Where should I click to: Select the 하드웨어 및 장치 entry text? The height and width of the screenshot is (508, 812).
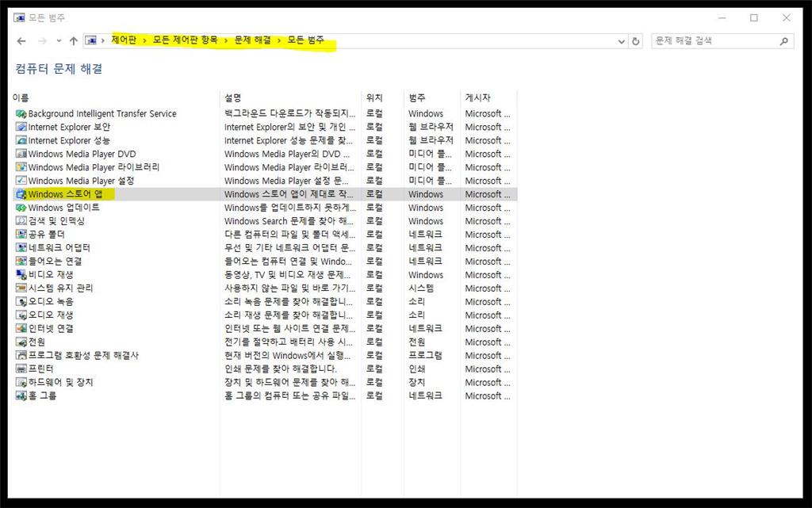[x=60, y=383]
